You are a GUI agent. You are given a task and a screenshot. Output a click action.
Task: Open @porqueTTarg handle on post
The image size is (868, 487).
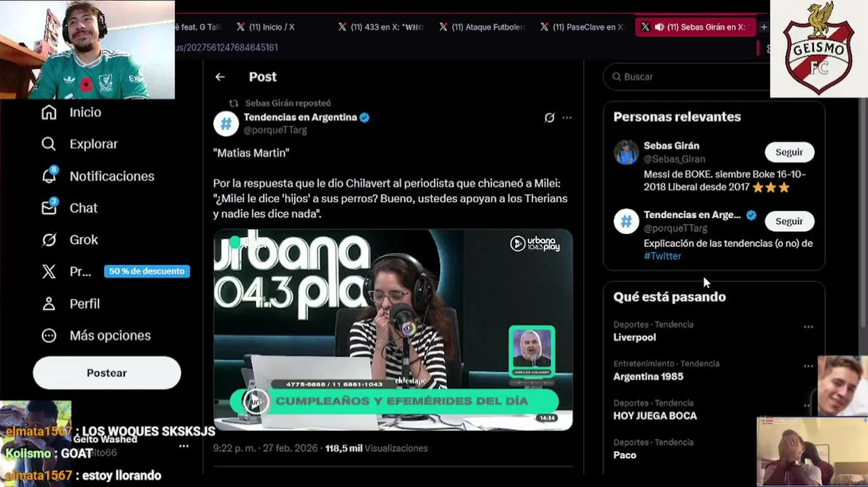275,130
